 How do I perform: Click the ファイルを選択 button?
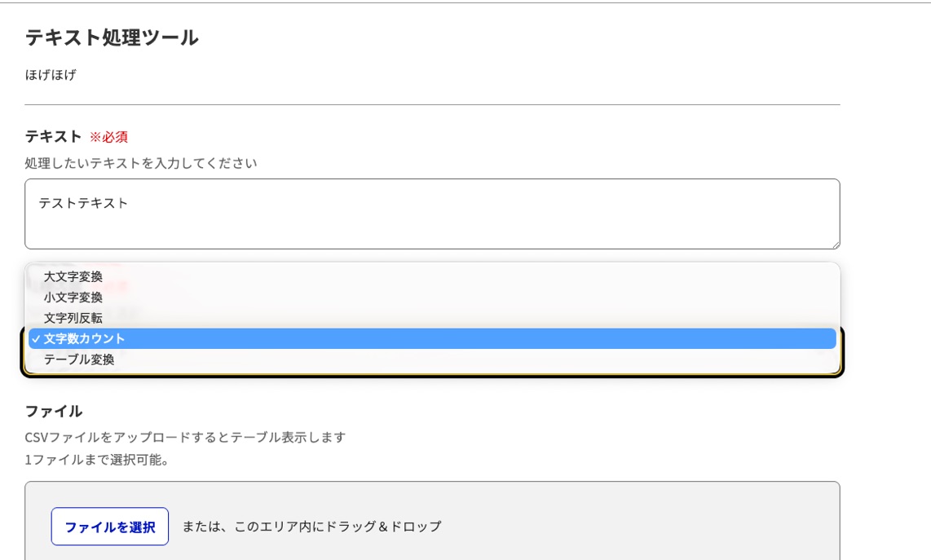pyautogui.click(x=110, y=527)
